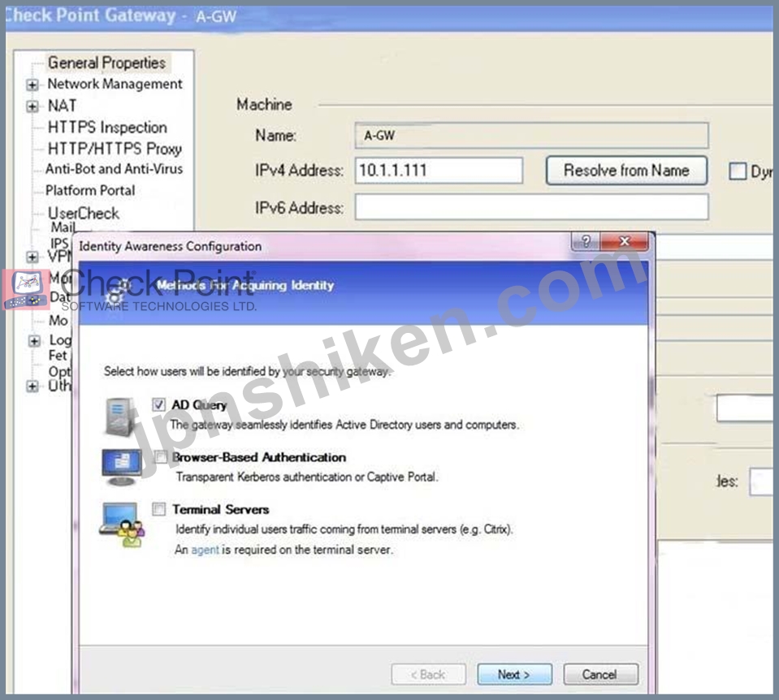This screenshot has width=779, height=700.
Task: Select General Properties in the tree
Action: [x=106, y=63]
